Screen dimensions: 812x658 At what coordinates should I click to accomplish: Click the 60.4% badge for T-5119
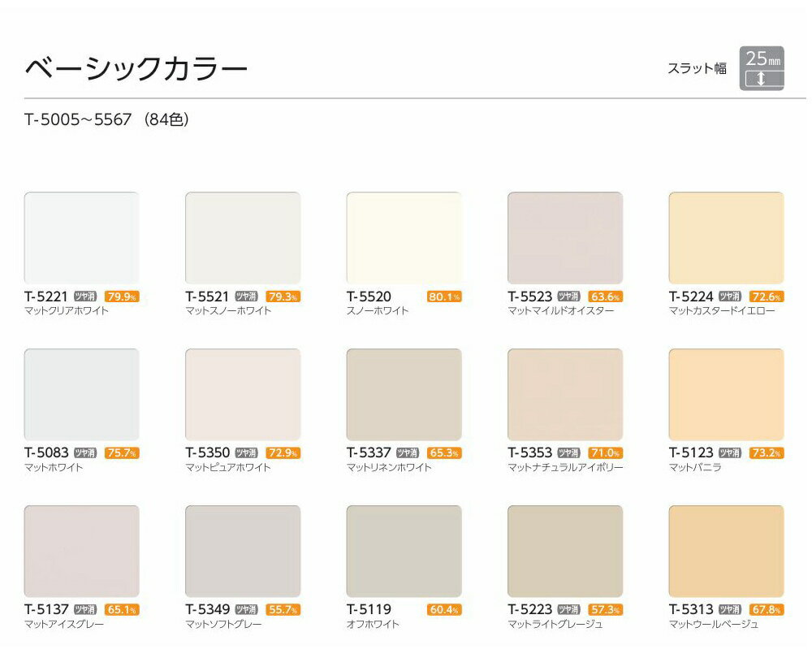[x=443, y=609]
